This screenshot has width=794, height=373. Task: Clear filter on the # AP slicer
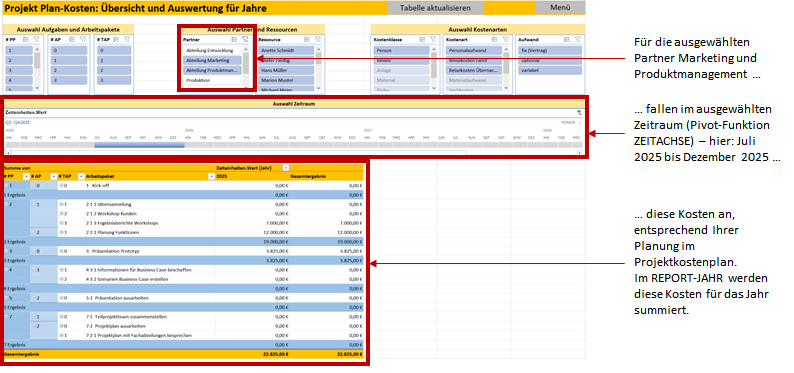(x=82, y=39)
